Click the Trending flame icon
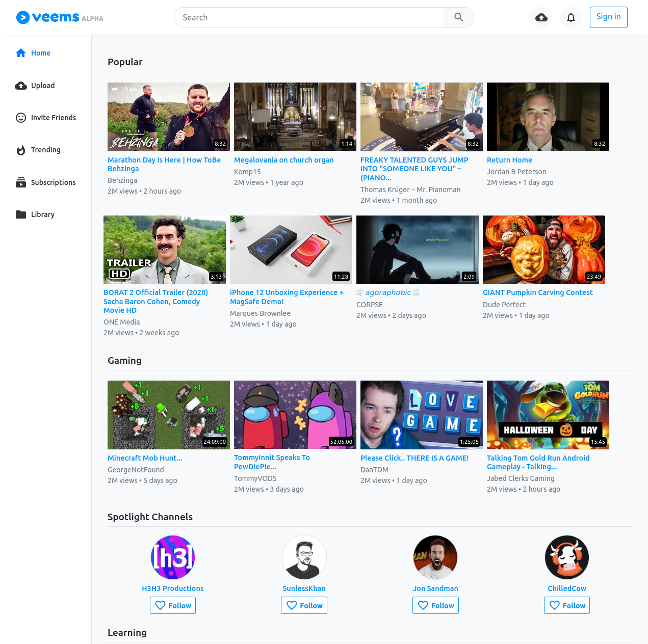The height and width of the screenshot is (644, 648). click(21, 150)
